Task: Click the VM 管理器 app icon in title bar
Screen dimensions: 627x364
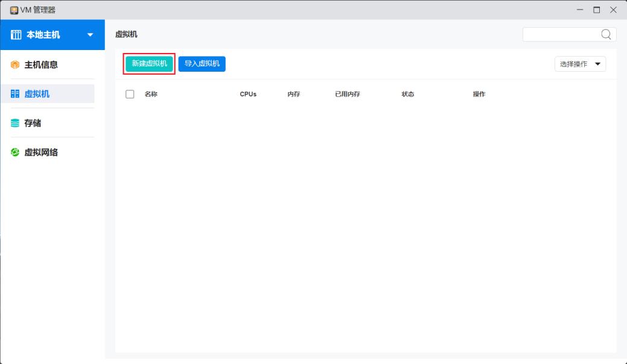Action: [14, 10]
